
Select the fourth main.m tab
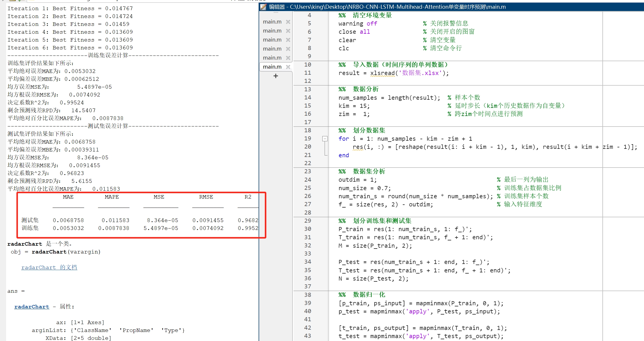click(272, 49)
